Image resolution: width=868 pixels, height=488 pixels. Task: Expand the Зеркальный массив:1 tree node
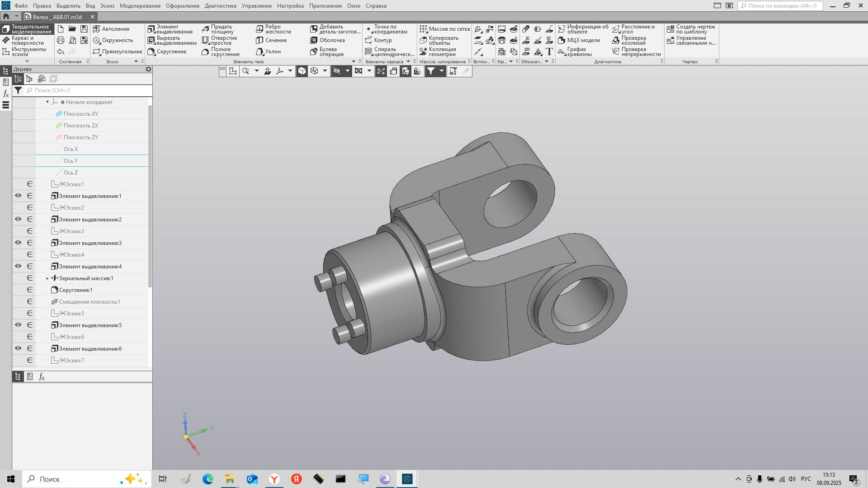tap(47, 278)
